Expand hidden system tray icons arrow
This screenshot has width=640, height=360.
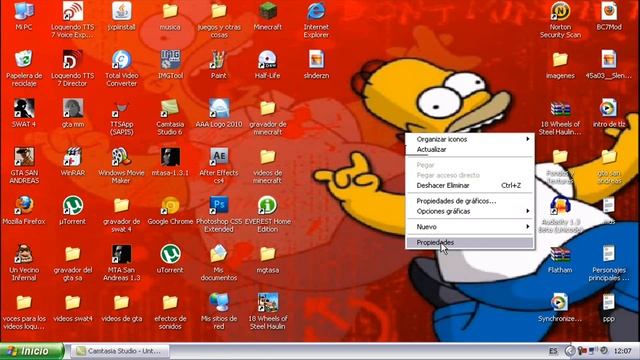click(x=569, y=351)
